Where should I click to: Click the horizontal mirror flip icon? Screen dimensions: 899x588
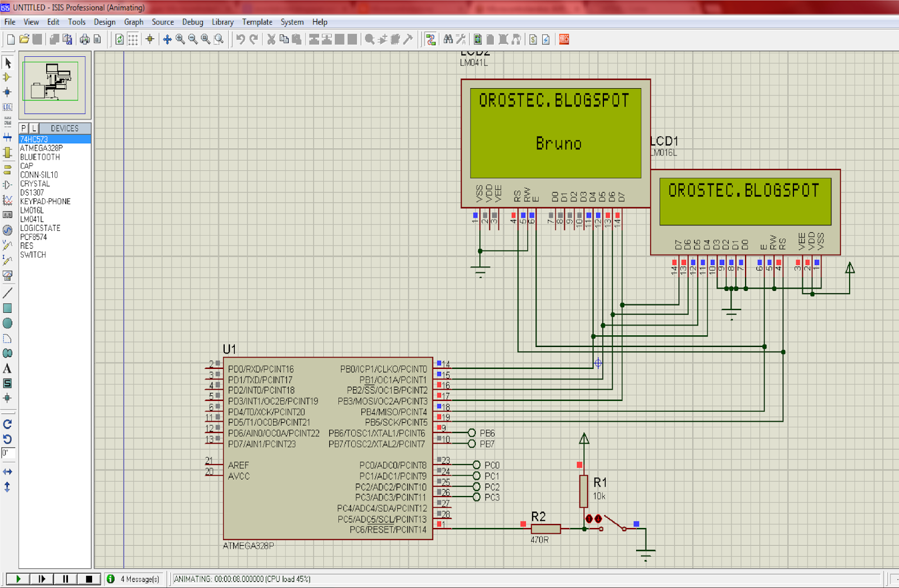point(7,472)
